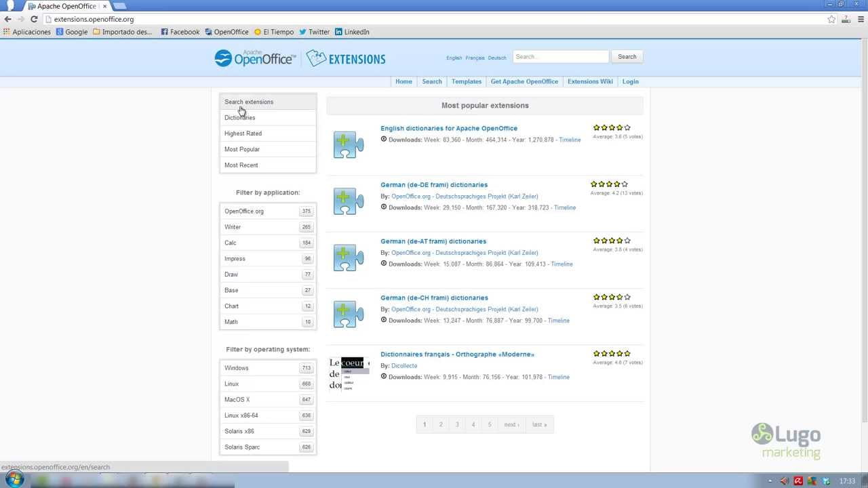
Task: Open English dictionaries for Apache OpenOffice
Action: [449, 128]
